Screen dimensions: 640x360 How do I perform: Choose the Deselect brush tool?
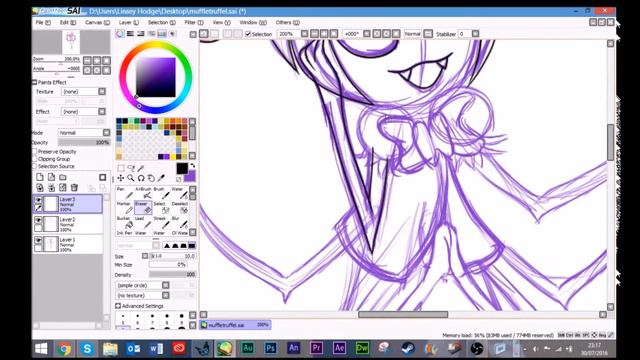[x=180, y=208]
